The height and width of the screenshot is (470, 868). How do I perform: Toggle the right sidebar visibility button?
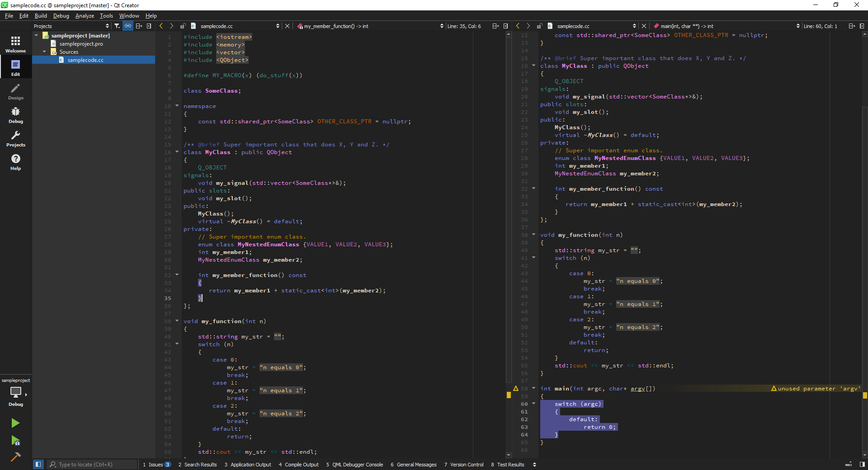862,465
